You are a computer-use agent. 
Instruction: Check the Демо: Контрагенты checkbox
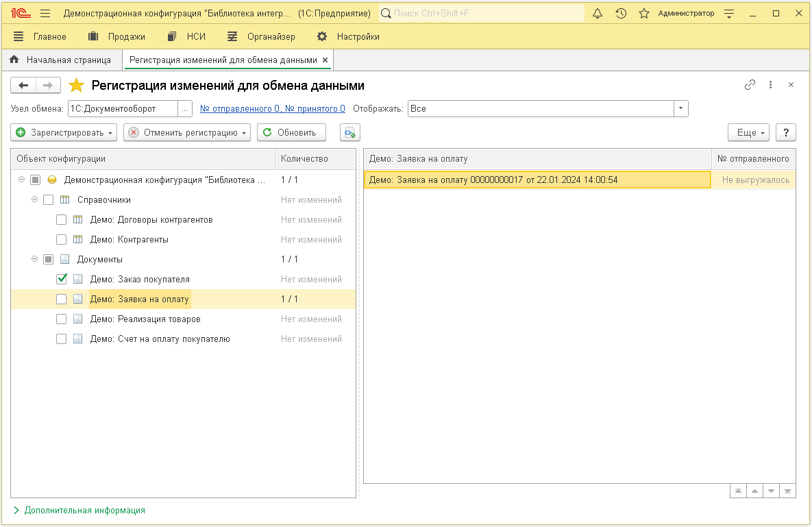point(62,239)
